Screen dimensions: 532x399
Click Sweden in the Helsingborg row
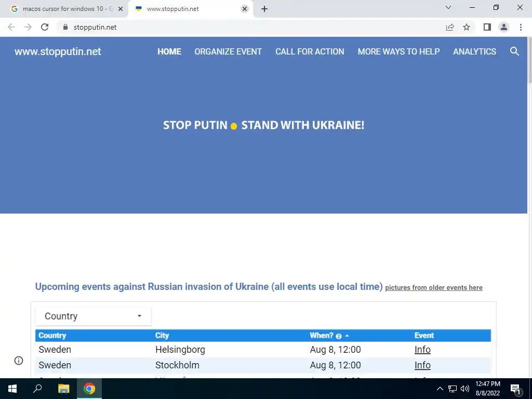coord(55,350)
